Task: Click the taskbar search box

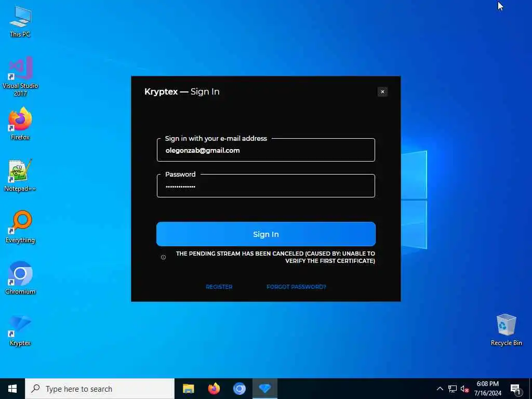Action: click(100, 389)
